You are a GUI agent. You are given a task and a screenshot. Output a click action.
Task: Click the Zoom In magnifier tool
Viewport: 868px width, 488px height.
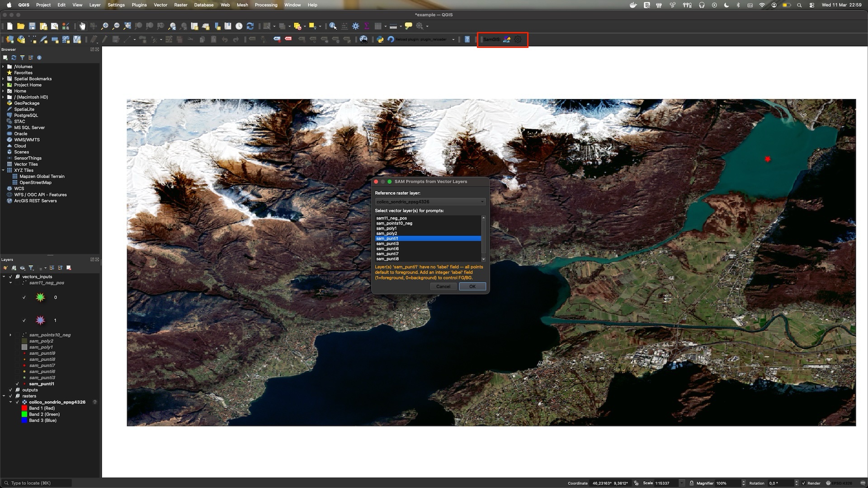[x=104, y=26]
